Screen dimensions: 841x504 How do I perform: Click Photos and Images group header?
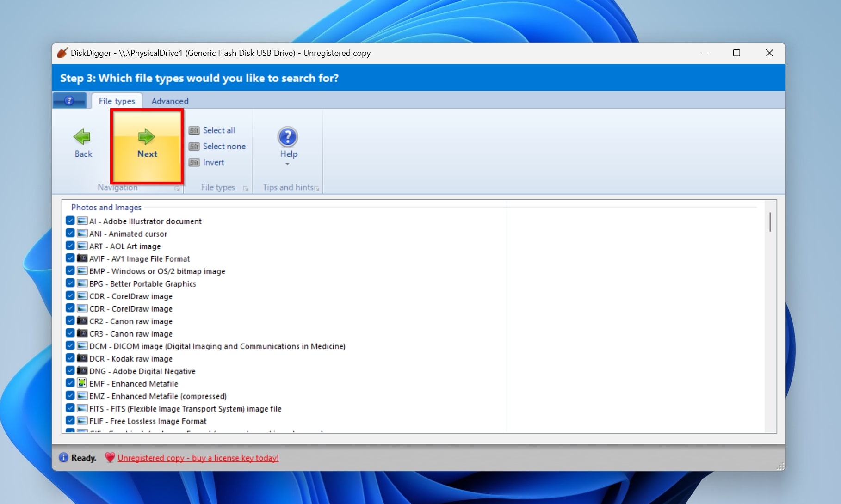point(106,207)
